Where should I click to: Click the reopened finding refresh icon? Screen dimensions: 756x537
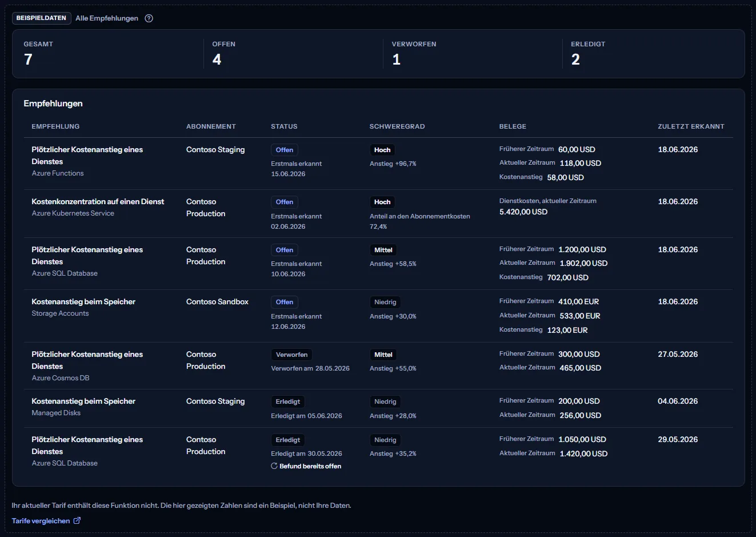pyautogui.click(x=274, y=466)
